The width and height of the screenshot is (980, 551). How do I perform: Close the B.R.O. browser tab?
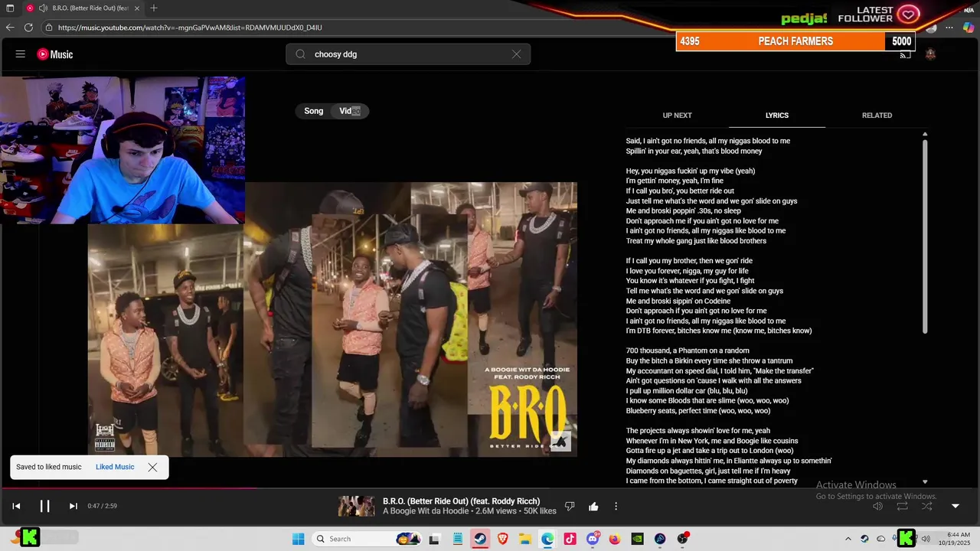139,8
